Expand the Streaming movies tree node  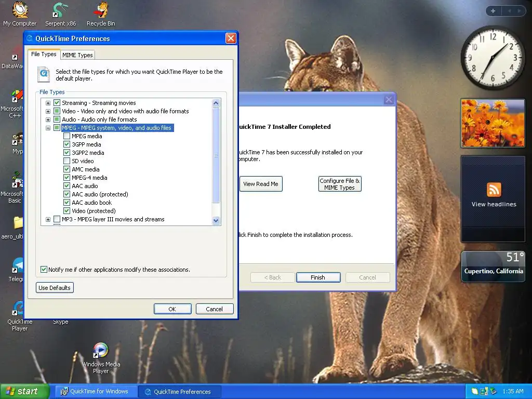pos(48,103)
